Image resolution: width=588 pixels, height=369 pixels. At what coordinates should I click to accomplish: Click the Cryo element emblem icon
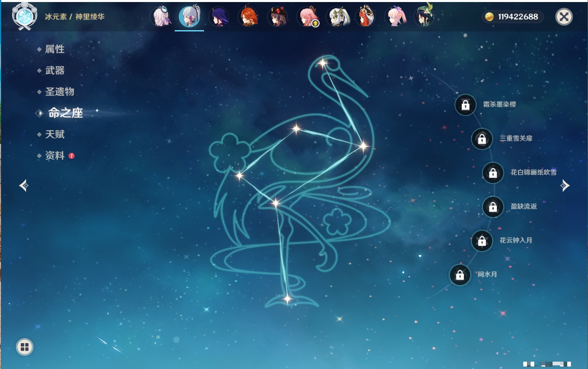(x=24, y=16)
